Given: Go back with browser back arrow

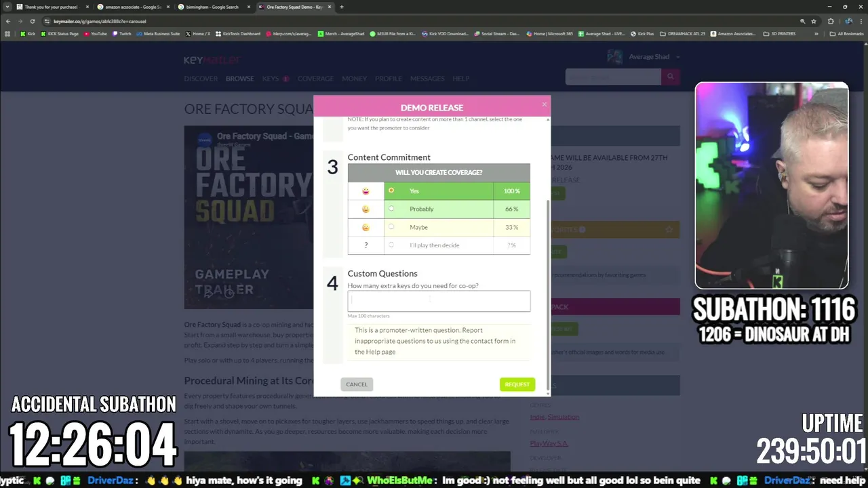Looking at the screenshot, I should point(8,21).
